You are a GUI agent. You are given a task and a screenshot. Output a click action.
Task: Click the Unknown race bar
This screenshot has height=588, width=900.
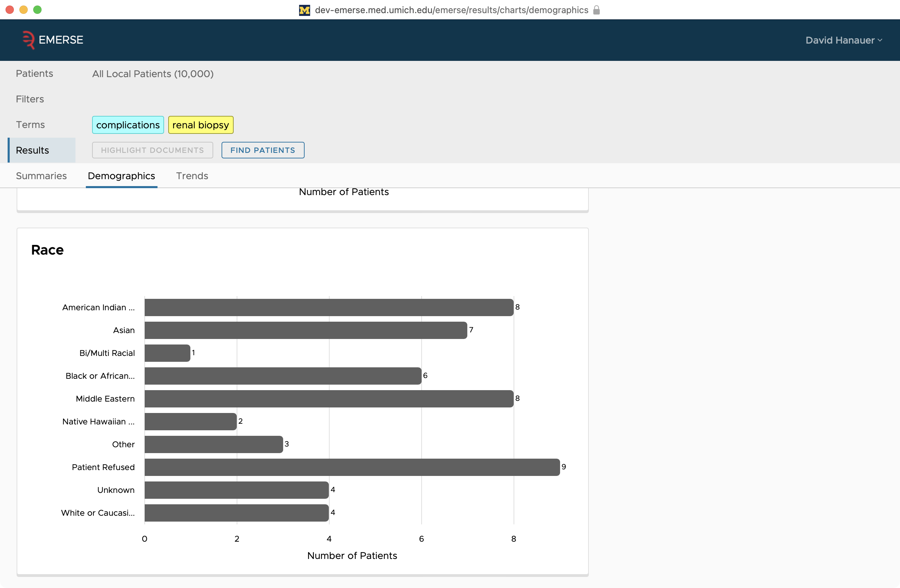[237, 490]
